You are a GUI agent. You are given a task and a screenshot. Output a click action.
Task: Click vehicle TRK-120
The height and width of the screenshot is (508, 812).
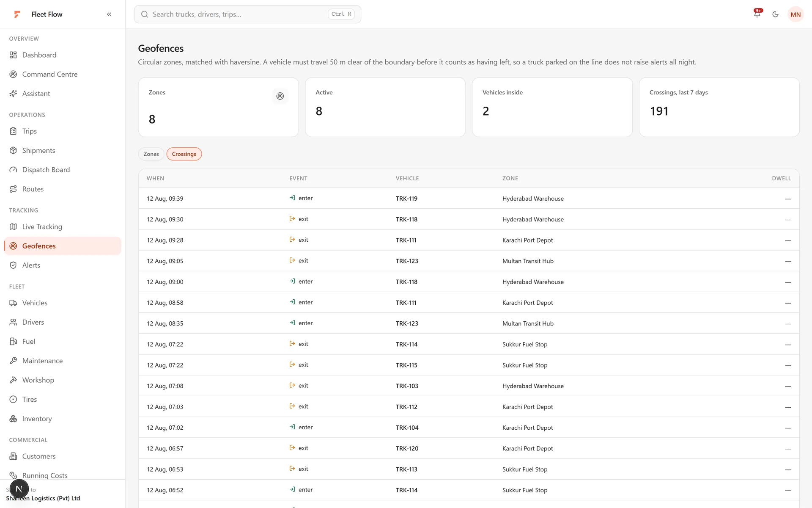pyautogui.click(x=407, y=448)
